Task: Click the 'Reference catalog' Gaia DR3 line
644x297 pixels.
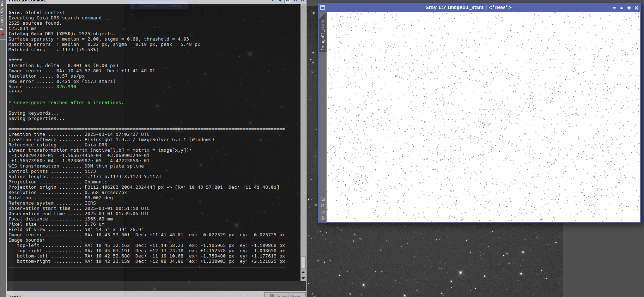Action: pos(57,145)
